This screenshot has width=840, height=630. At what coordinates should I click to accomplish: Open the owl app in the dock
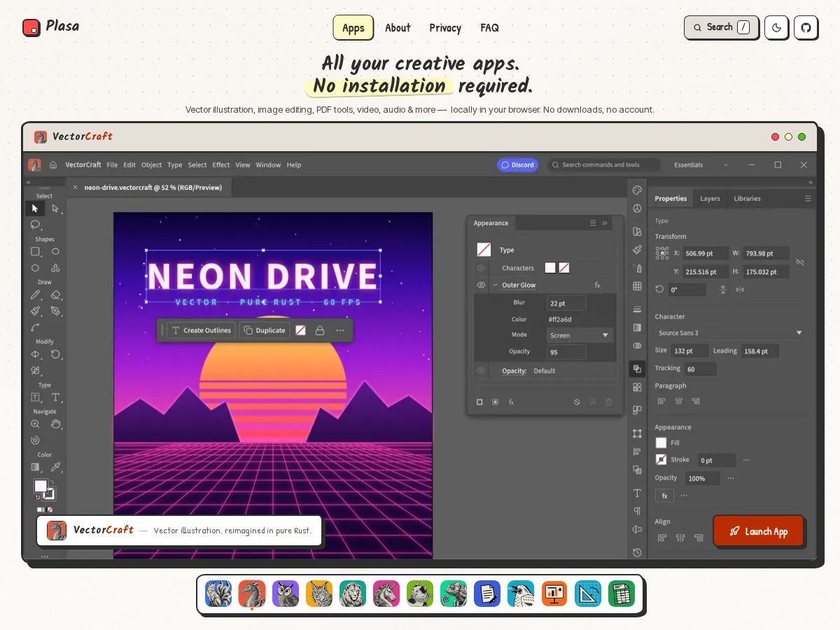[x=286, y=594]
